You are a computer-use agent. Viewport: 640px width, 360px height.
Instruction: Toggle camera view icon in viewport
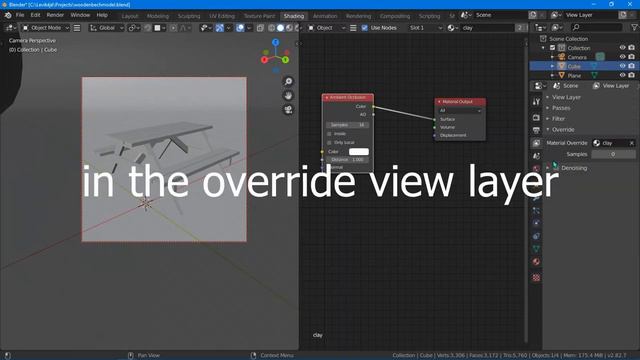point(288,109)
